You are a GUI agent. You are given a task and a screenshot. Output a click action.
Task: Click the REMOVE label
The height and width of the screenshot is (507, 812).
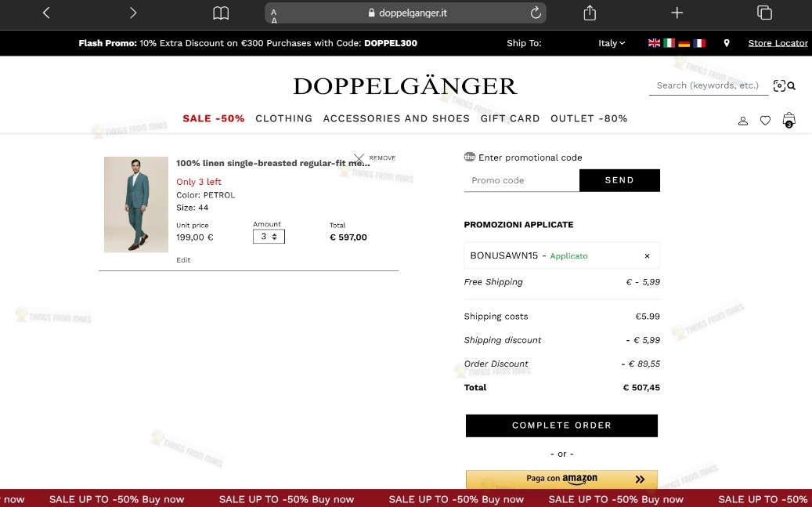point(382,158)
